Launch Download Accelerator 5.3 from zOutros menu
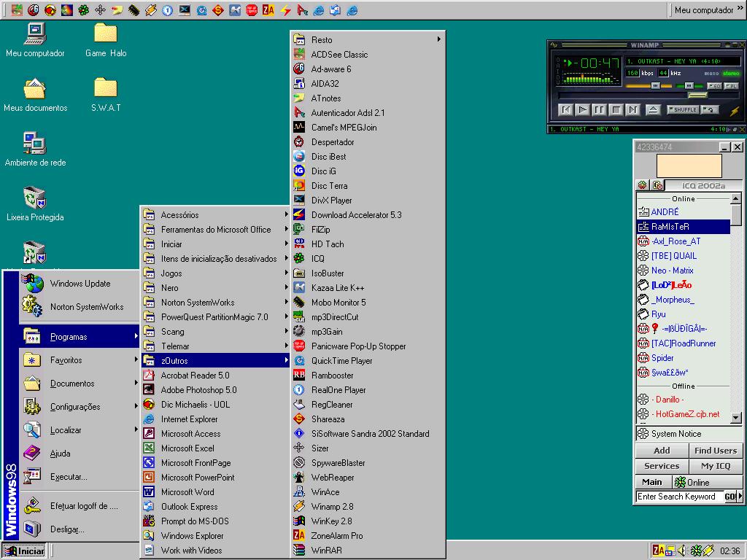Screen dimensions: 747x560 [x=368, y=215]
